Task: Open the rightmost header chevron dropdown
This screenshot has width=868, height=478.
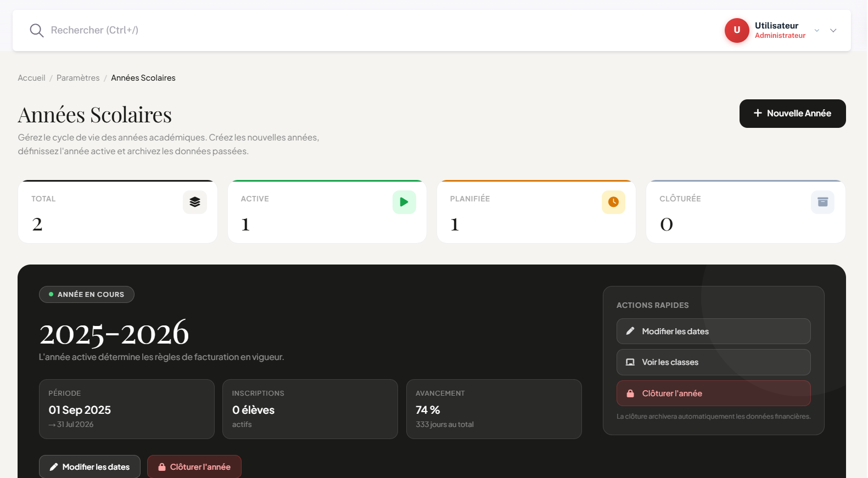Action: [x=833, y=31]
